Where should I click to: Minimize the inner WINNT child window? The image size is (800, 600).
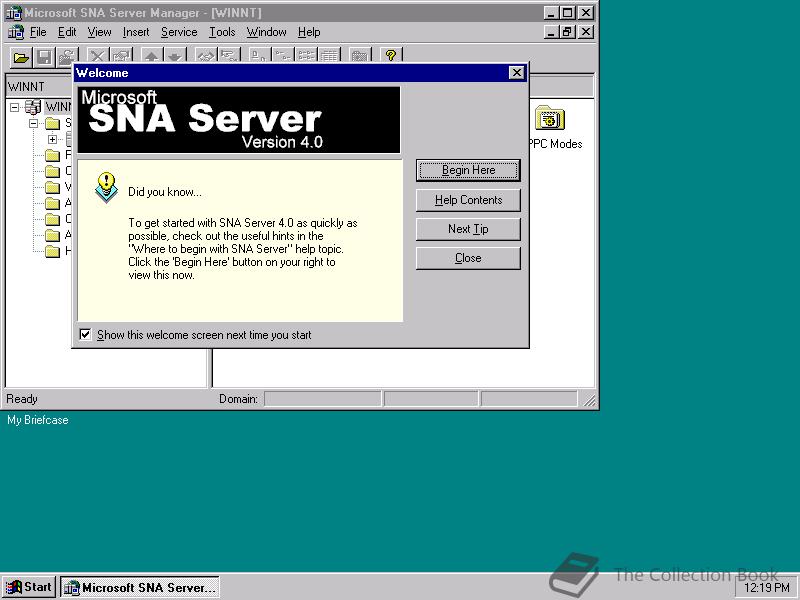tap(551, 32)
